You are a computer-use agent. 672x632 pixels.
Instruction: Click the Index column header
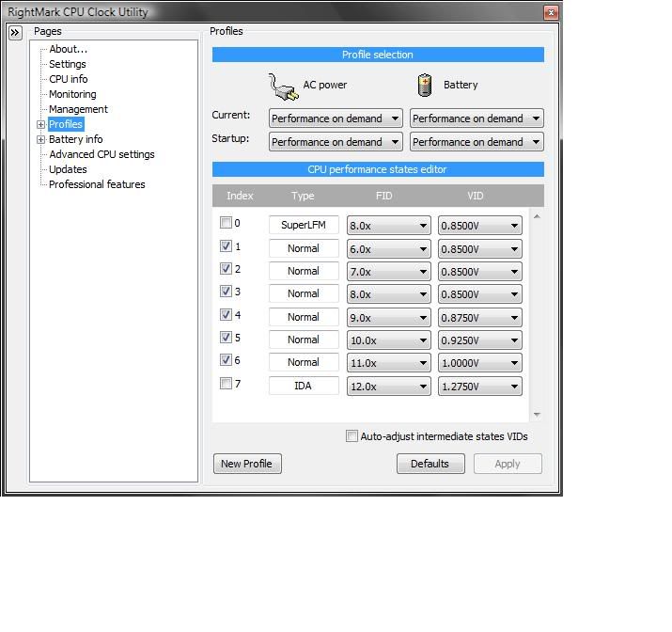pos(240,196)
